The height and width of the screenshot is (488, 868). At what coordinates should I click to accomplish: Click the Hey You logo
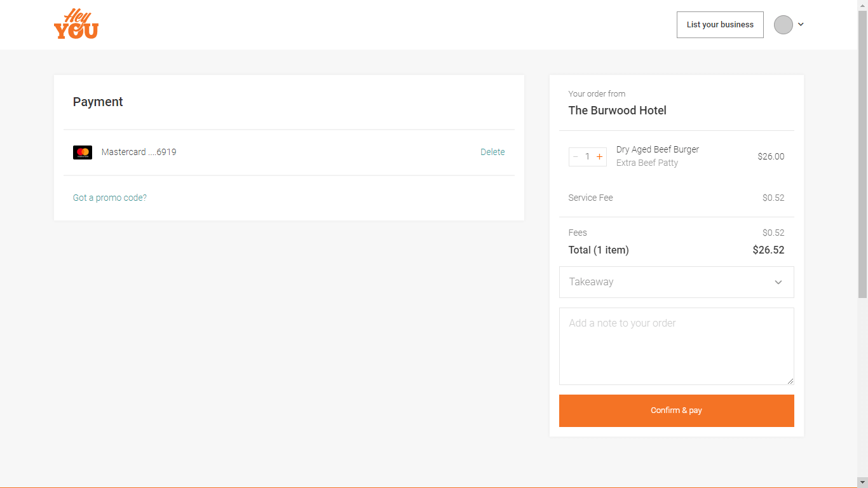(76, 24)
